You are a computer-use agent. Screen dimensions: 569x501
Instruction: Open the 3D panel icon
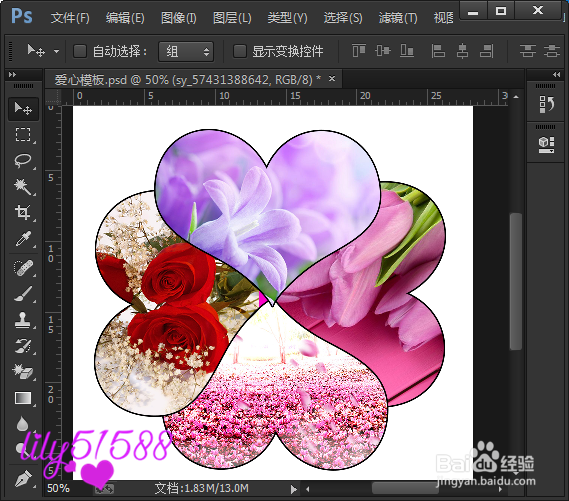[547, 144]
